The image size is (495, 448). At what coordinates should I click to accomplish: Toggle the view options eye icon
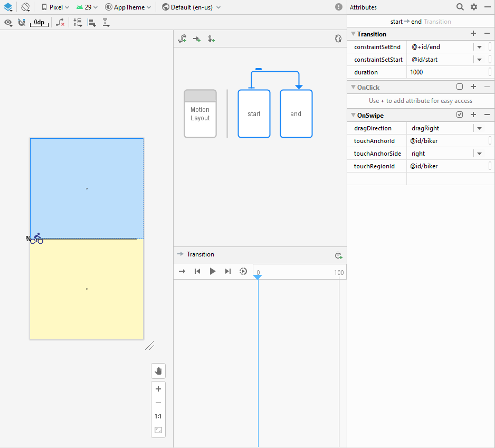(8, 23)
